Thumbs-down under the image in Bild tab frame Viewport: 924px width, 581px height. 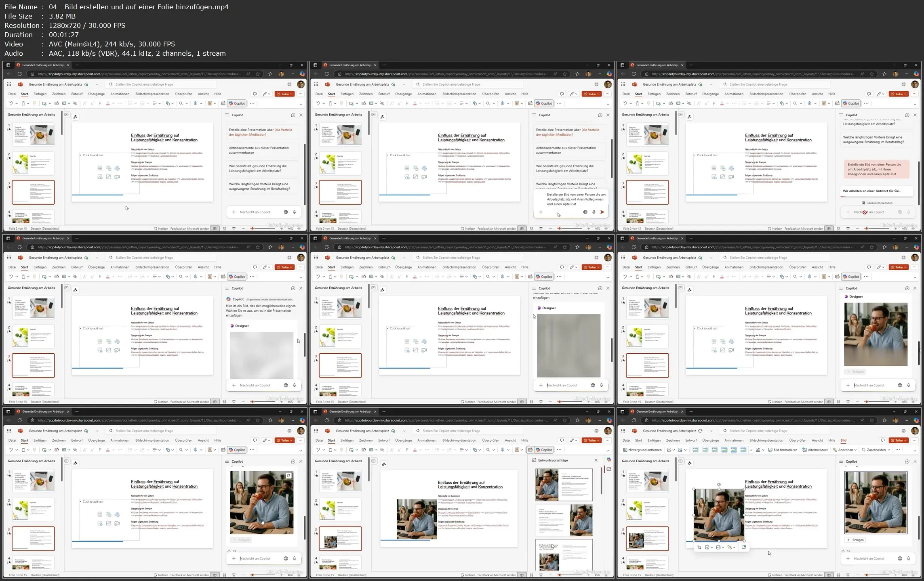pyautogui.click(x=849, y=551)
